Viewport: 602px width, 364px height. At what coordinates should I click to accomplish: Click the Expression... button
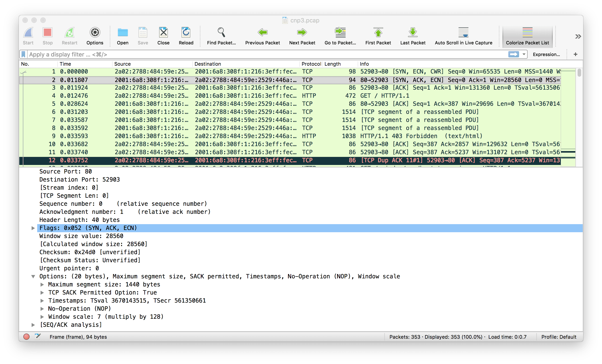tap(546, 54)
